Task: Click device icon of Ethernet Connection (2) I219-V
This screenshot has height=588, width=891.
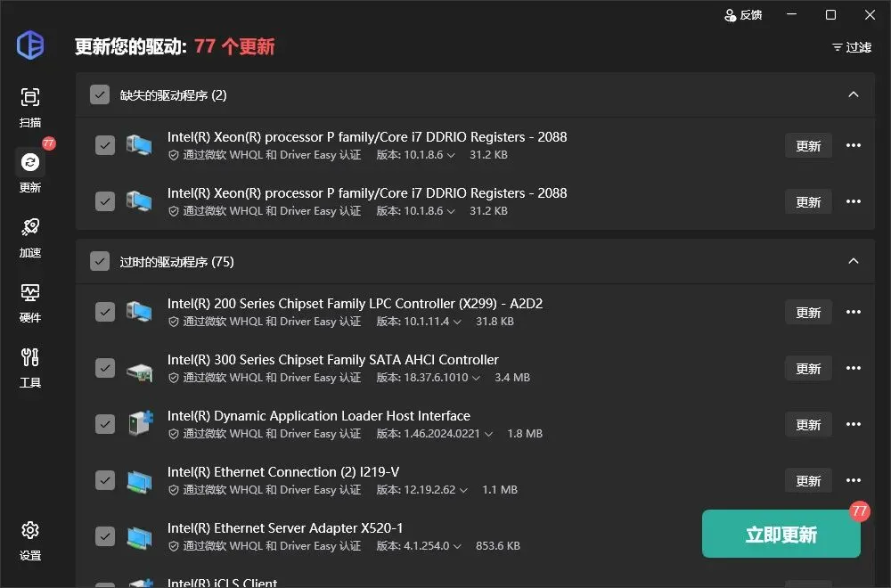Action: pos(139,482)
